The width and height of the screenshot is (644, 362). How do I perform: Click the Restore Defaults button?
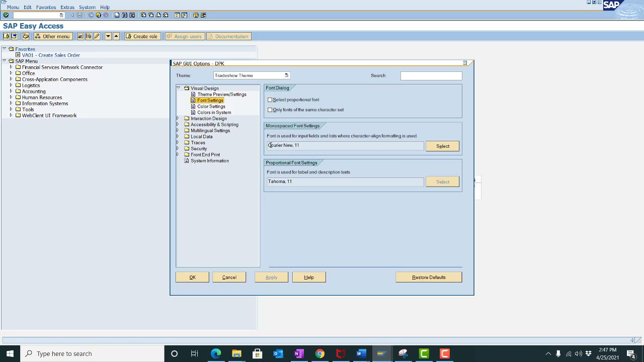tap(429, 278)
